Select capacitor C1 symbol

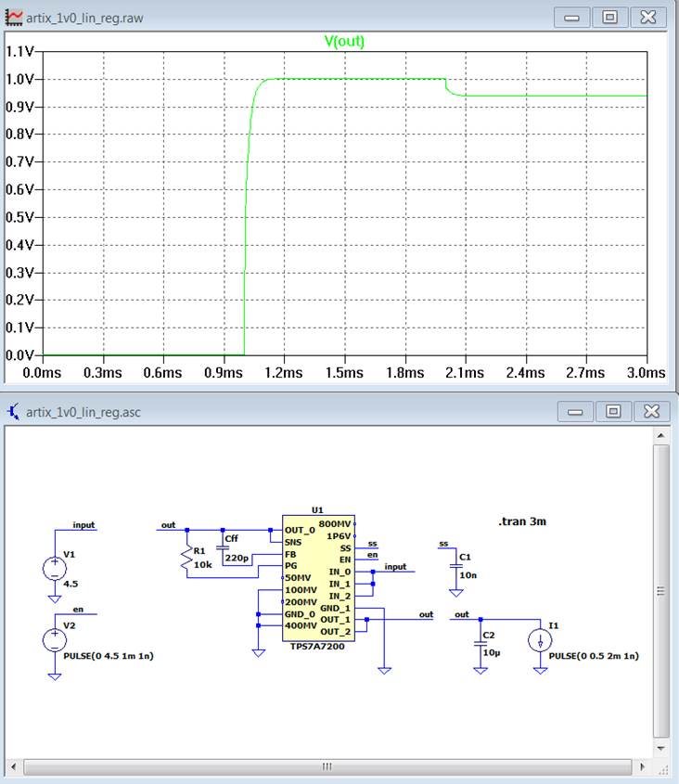[456, 567]
